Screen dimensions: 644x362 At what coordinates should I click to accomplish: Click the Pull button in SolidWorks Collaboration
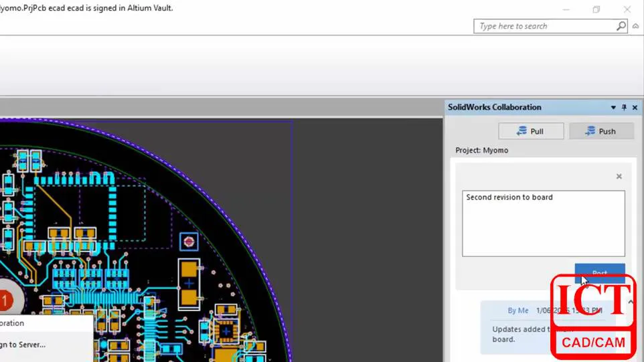click(531, 131)
